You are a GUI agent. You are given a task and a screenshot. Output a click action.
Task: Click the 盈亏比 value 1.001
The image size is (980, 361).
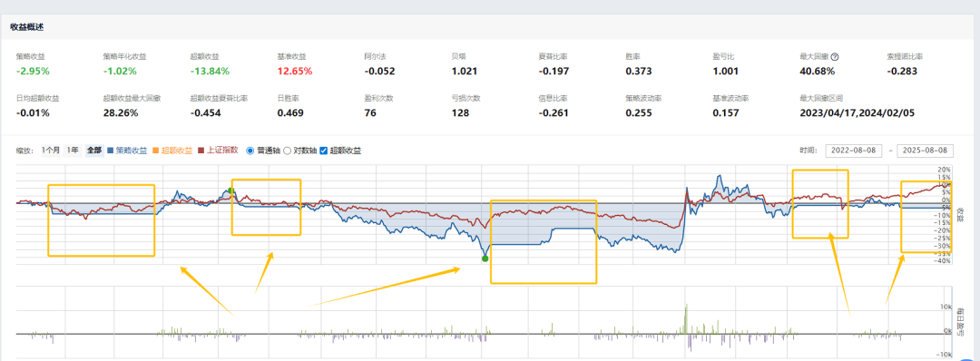pyautogui.click(x=726, y=71)
